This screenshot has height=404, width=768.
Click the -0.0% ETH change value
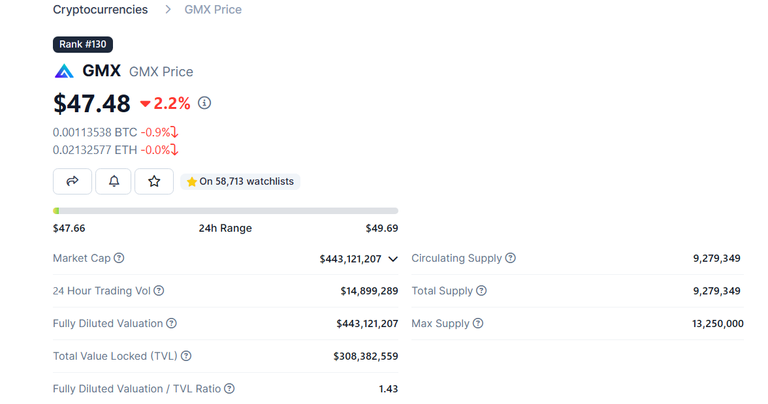click(155, 150)
